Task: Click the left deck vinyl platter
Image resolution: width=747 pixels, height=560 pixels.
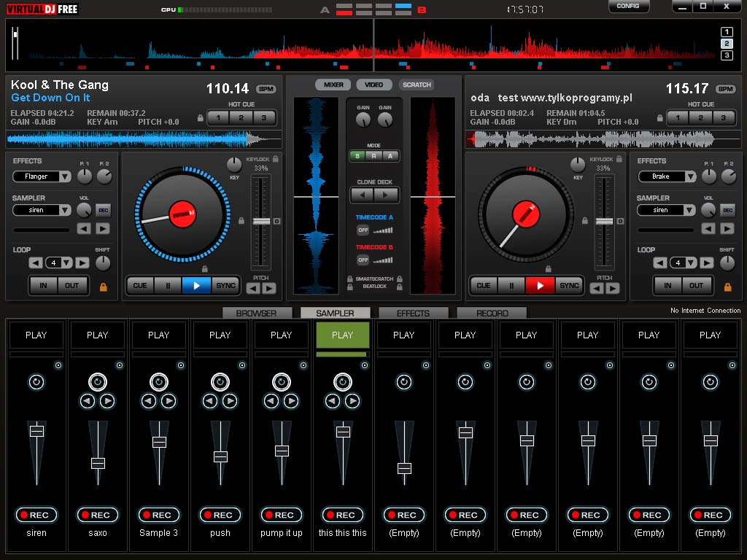Action: point(182,214)
